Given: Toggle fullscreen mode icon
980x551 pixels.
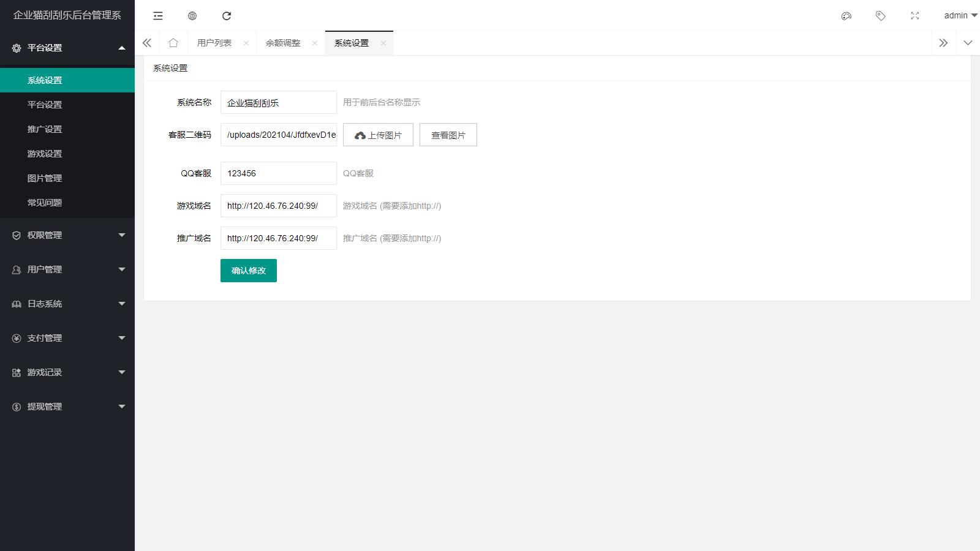Looking at the screenshot, I should [x=915, y=16].
